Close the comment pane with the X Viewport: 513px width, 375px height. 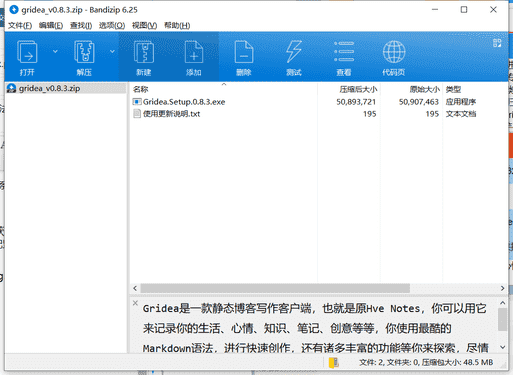135,303
